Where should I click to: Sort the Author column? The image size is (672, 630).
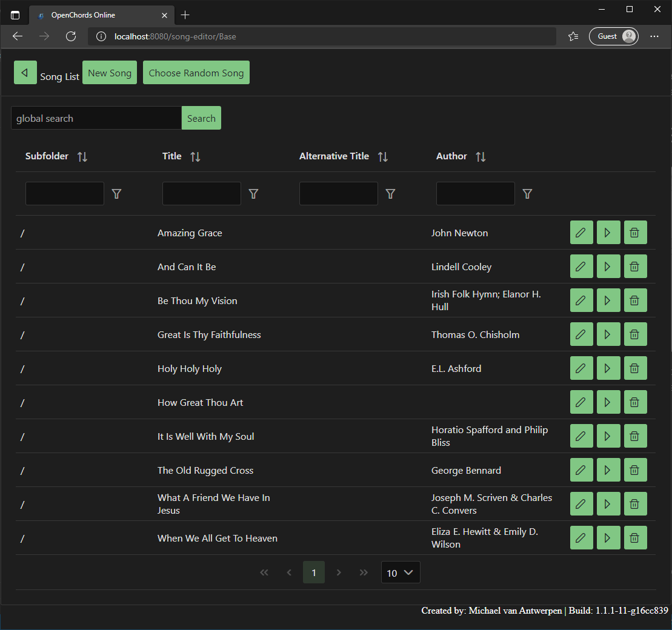(x=481, y=156)
